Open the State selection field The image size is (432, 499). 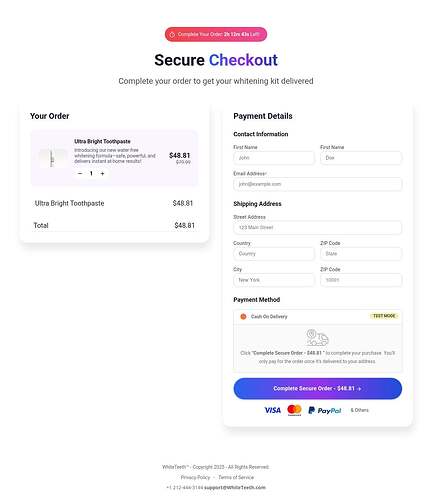[x=361, y=254]
